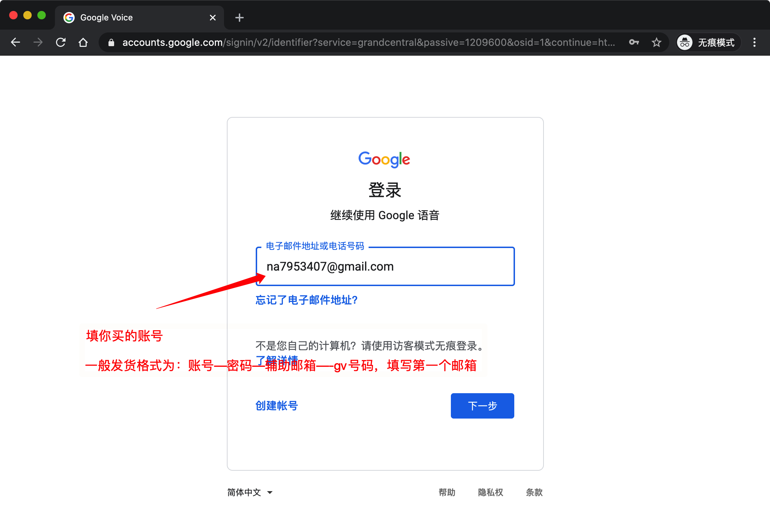770x532 pixels.
Task: Click the browser back arrow
Action: pyautogui.click(x=15, y=43)
